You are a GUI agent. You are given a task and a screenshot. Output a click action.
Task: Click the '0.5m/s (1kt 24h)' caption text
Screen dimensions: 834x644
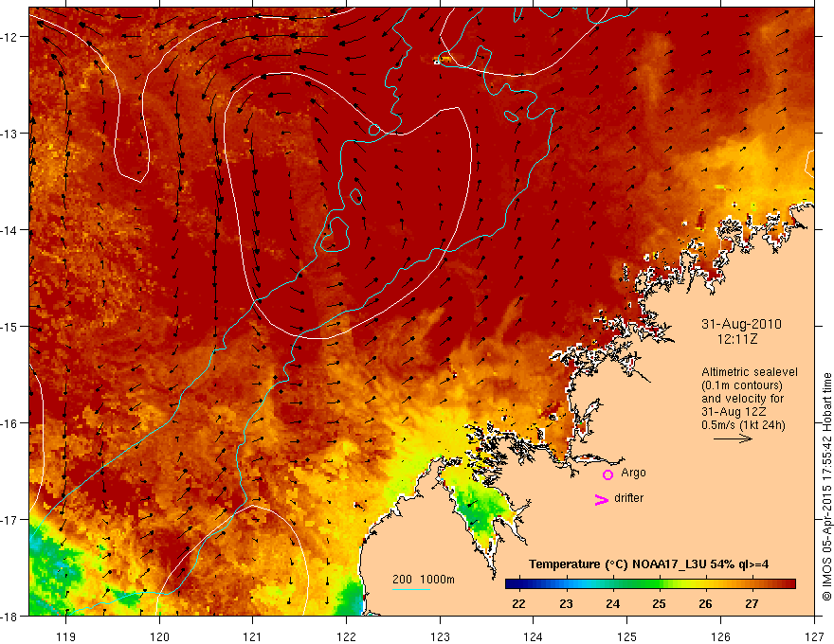[x=743, y=425]
